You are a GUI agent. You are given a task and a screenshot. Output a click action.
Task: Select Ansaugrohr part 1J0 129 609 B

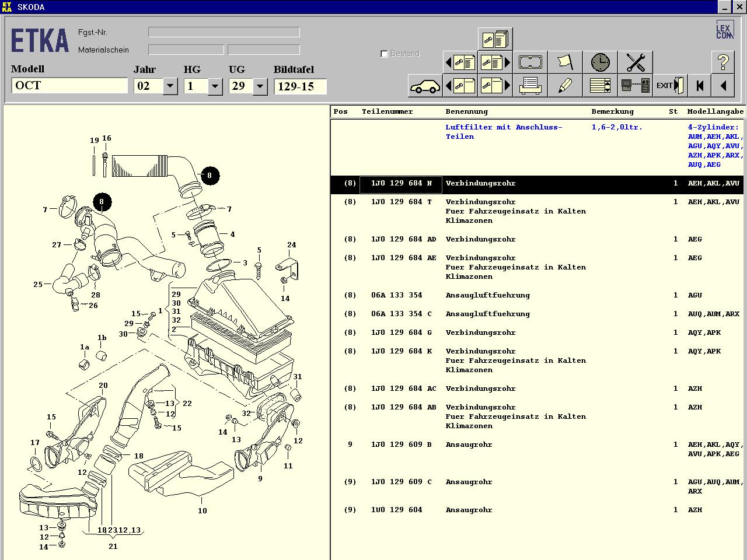click(x=402, y=444)
